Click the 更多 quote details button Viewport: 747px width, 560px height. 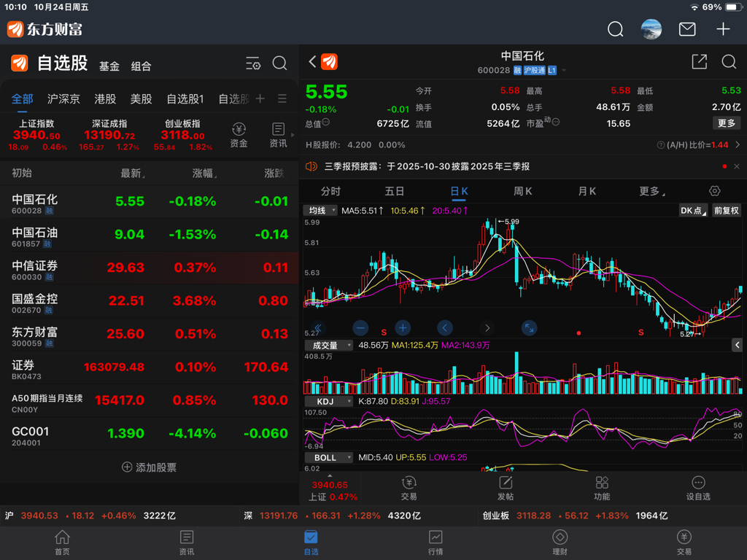pyautogui.click(x=727, y=123)
